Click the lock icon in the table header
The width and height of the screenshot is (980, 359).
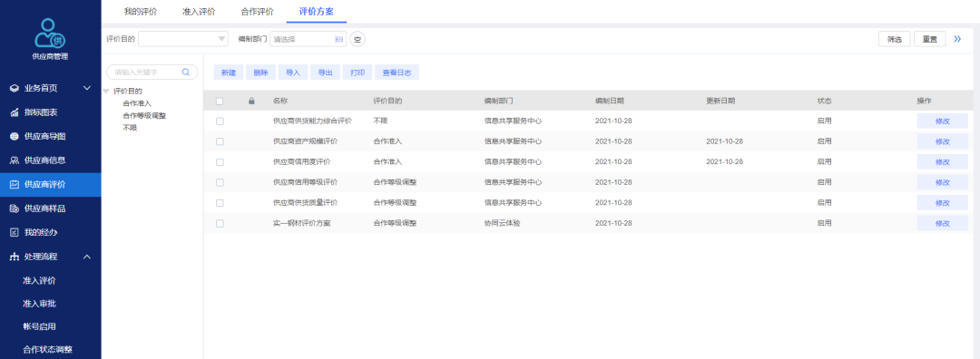tap(252, 101)
